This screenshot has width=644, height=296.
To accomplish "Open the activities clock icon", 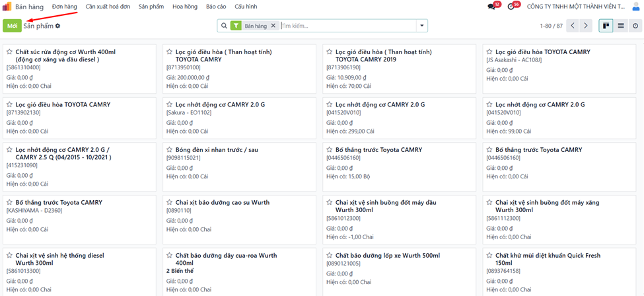I will point(511,7).
